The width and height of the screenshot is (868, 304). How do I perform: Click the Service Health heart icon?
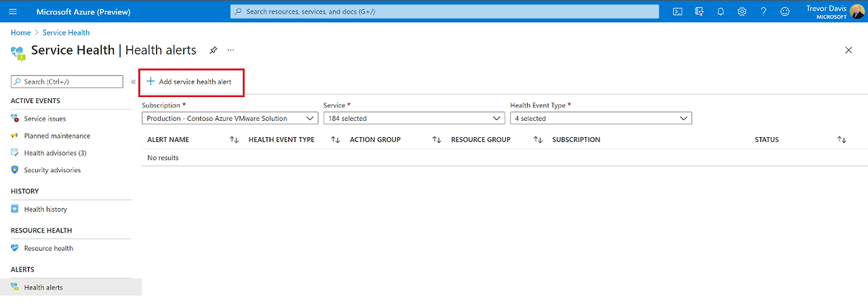point(18,52)
